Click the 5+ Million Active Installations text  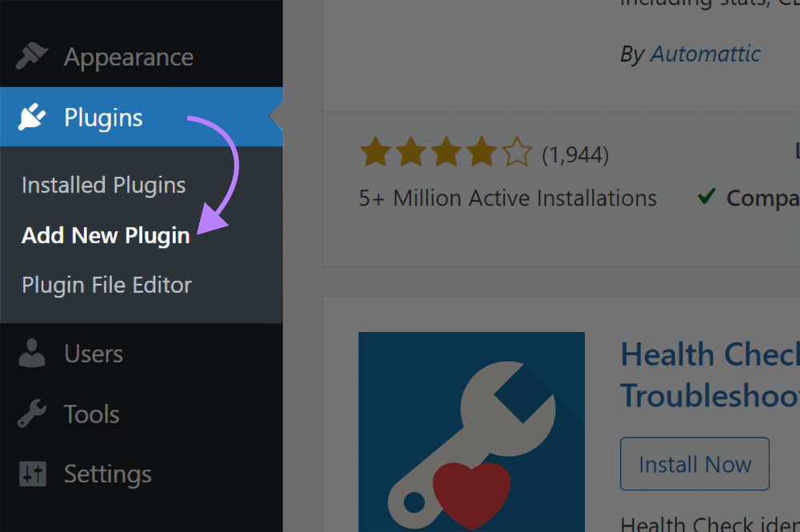click(x=507, y=198)
